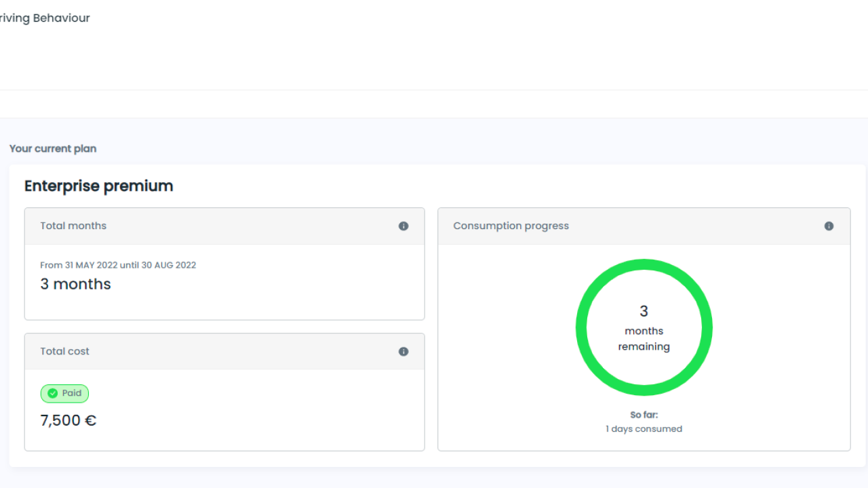Image resolution: width=868 pixels, height=488 pixels.
Task: Click the Consumption progress card header
Action: 511,226
